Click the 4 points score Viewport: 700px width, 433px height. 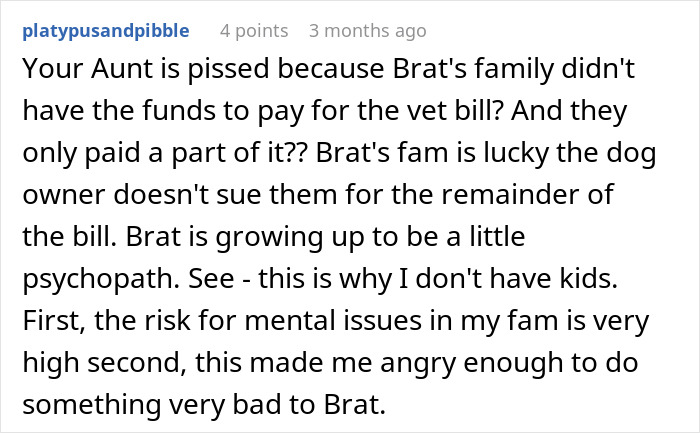tap(254, 31)
